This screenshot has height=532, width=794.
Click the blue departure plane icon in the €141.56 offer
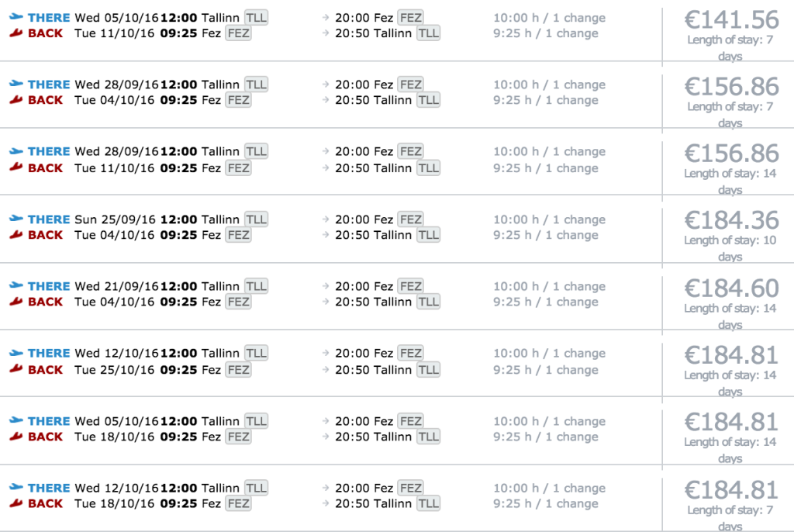tap(16, 17)
